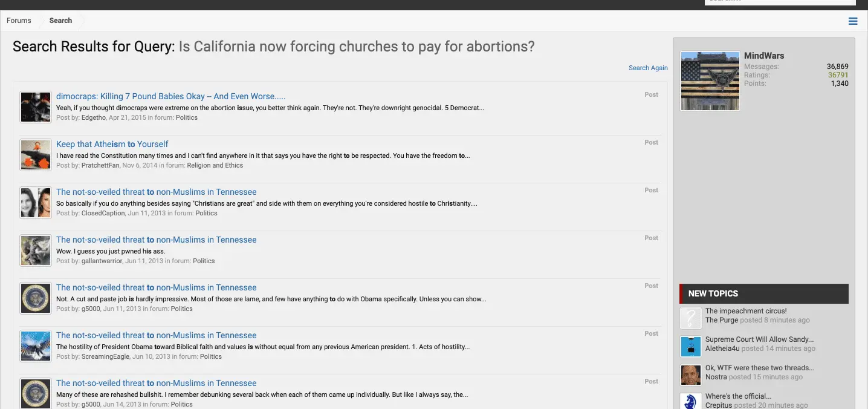868x409 pixels.
Task: Open 'Keep that Atheism to Yourself' post
Action: [x=112, y=144]
